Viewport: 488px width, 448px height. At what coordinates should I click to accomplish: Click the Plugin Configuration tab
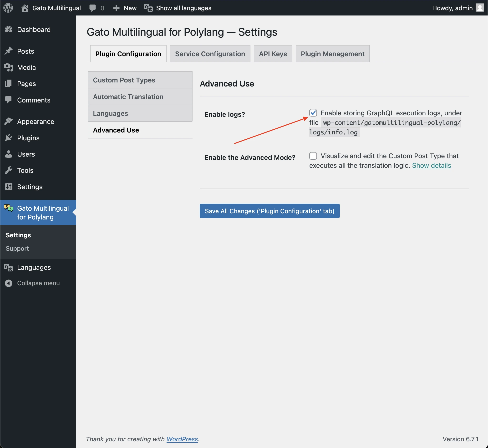(128, 54)
